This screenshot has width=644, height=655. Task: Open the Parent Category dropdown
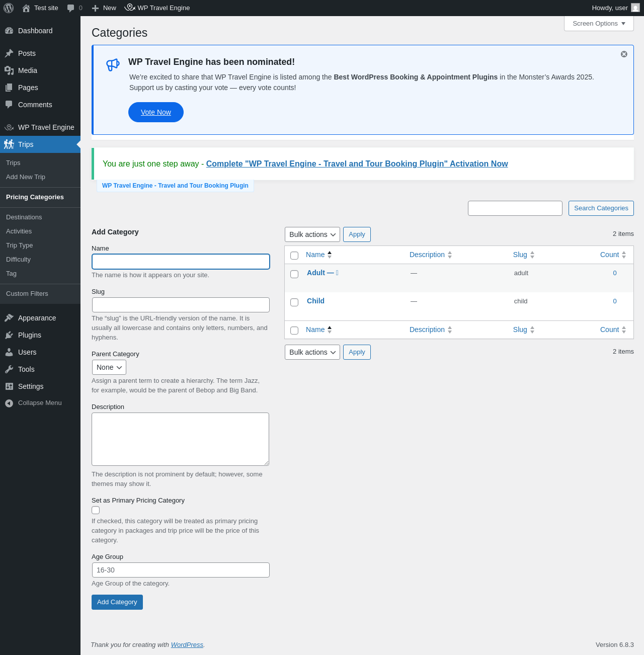[109, 367]
